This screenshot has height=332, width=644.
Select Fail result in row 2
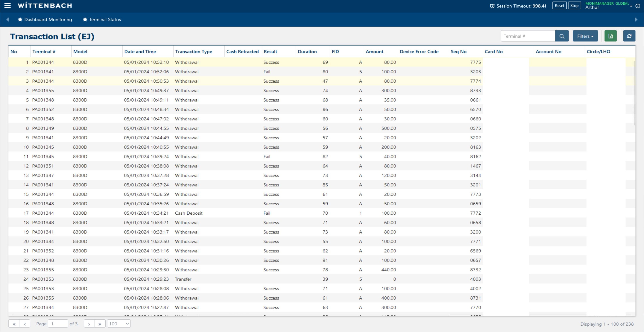point(267,72)
